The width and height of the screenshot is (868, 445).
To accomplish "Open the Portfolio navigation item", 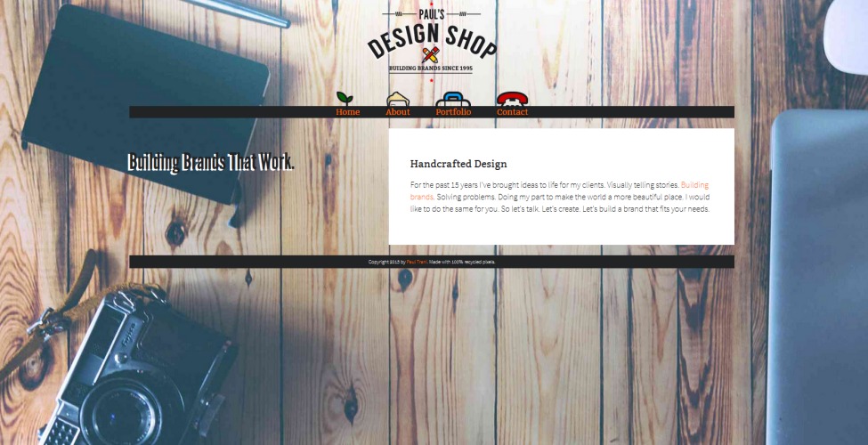I will pos(453,112).
